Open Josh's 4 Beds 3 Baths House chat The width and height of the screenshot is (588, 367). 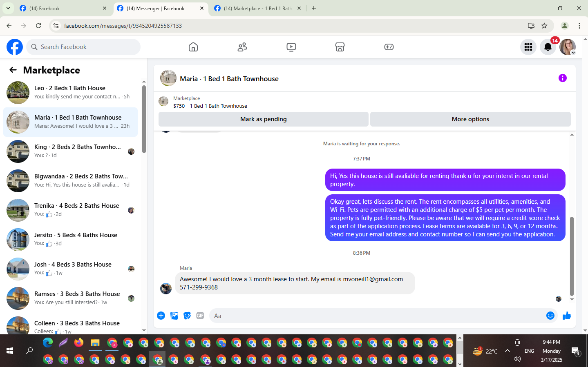[70, 269]
